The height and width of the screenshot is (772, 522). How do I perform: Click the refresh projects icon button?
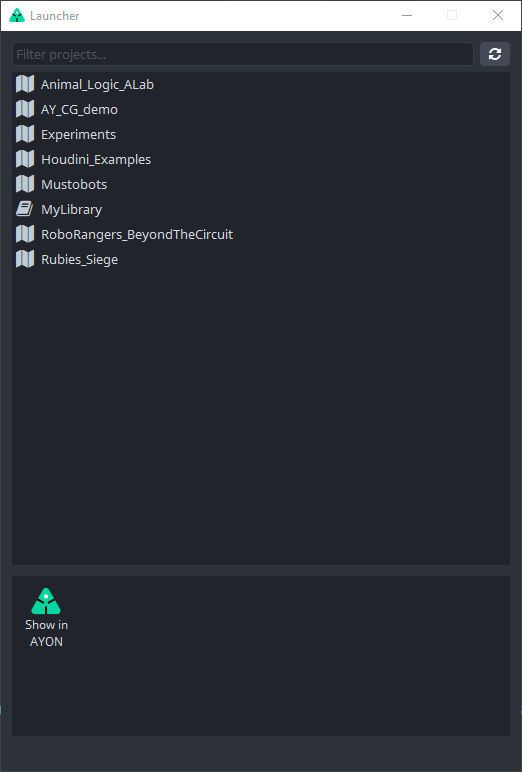tap(494, 54)
